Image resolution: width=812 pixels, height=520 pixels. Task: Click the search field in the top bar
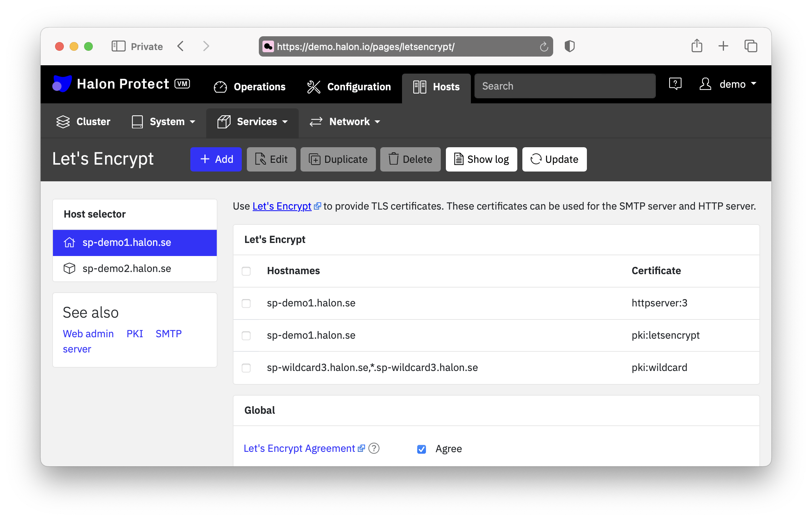pyautogui.click(x=565, y=86)
